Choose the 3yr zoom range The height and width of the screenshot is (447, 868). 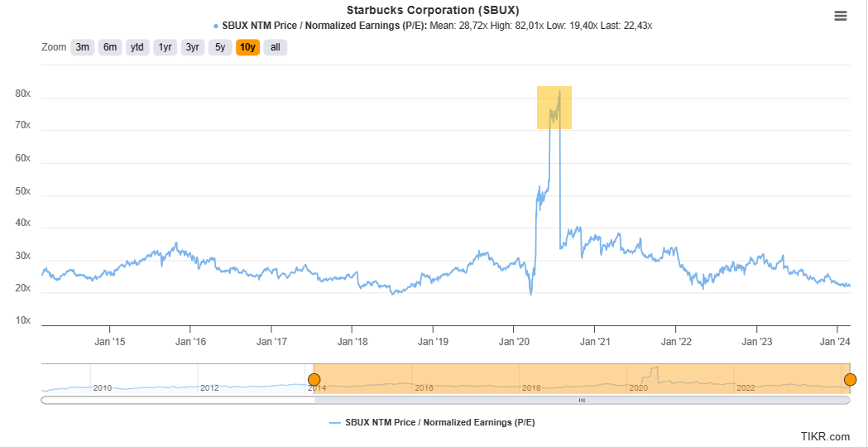coord(192,47)
